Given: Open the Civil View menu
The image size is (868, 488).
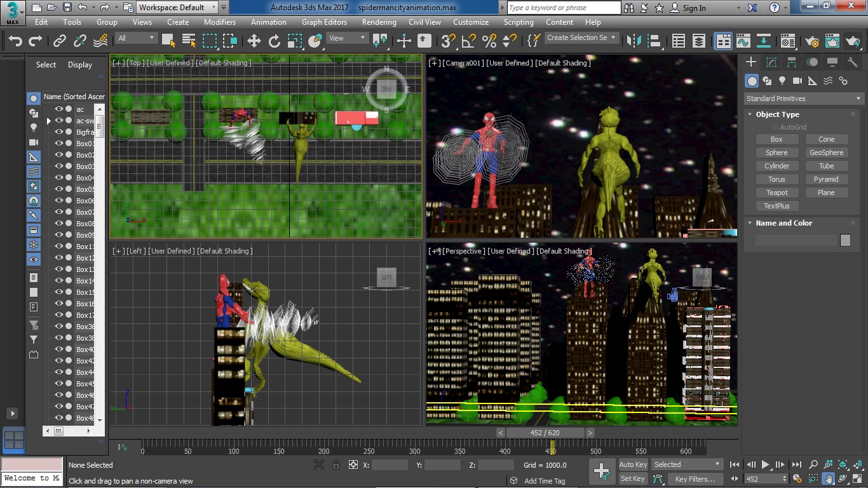Looking at the screenshot, I should [x=424, y=22].
